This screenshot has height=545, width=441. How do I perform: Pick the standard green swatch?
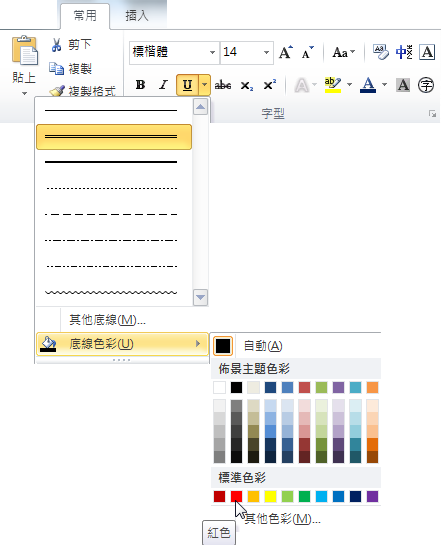[304, 497]
